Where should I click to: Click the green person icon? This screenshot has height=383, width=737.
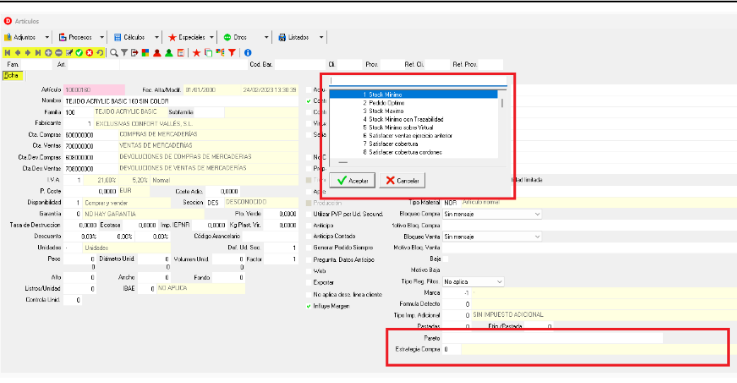169,53
